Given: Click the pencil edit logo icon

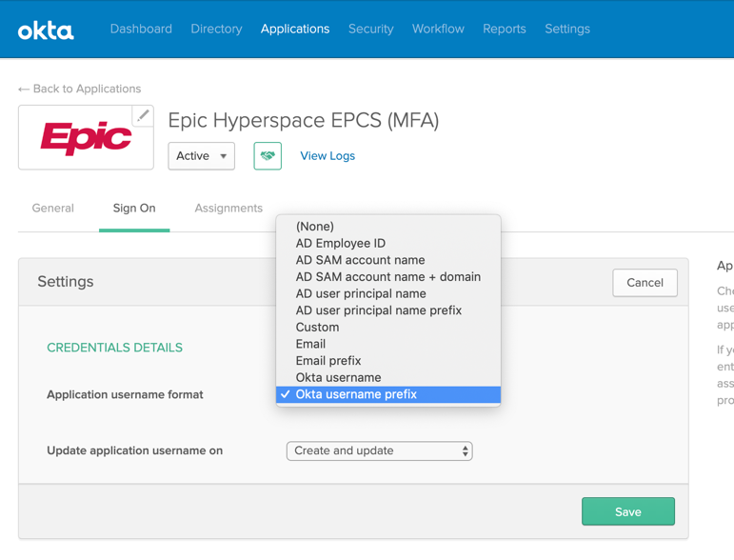Looking at the screenshot, I should pos(143,115).
